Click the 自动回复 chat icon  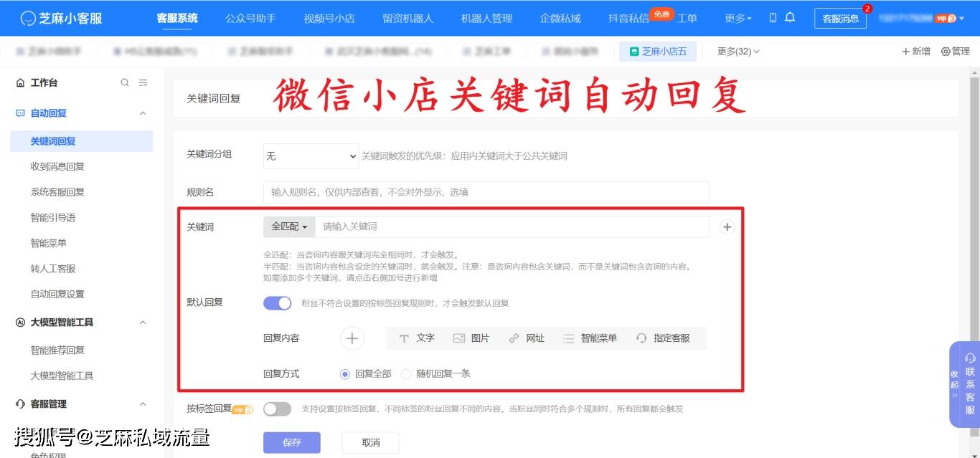point(20,113)
